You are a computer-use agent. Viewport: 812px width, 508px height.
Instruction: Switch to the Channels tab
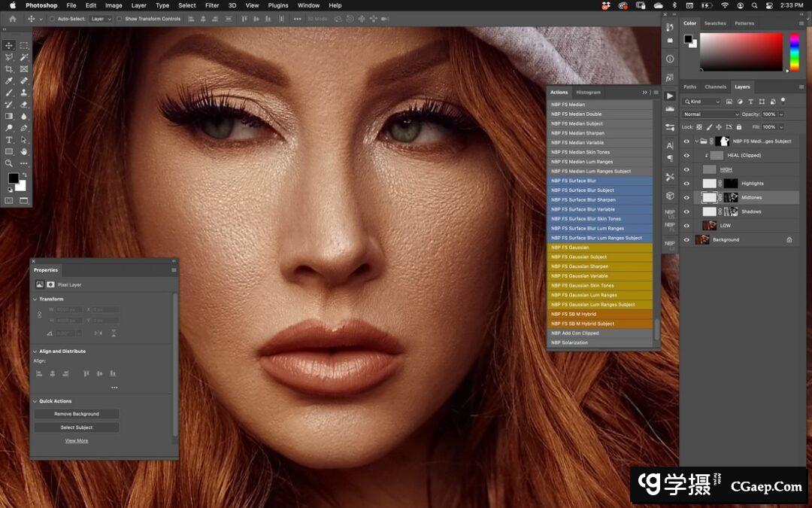coord(715,87)
